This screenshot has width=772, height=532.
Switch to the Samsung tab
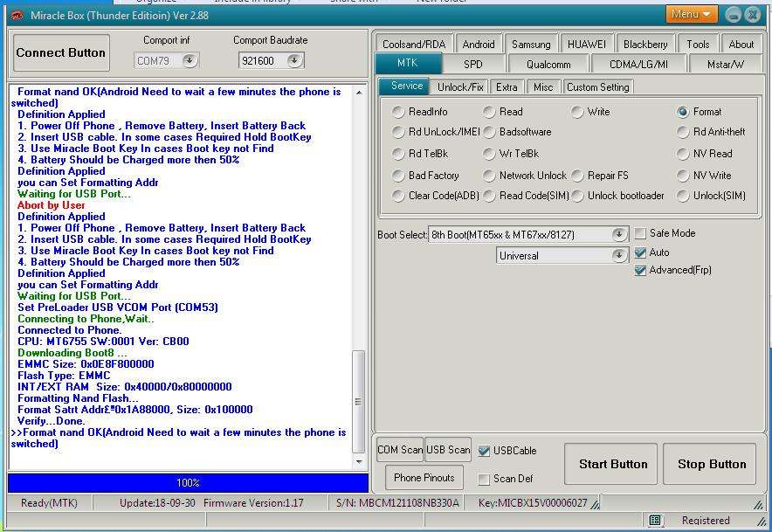(531, 44)
